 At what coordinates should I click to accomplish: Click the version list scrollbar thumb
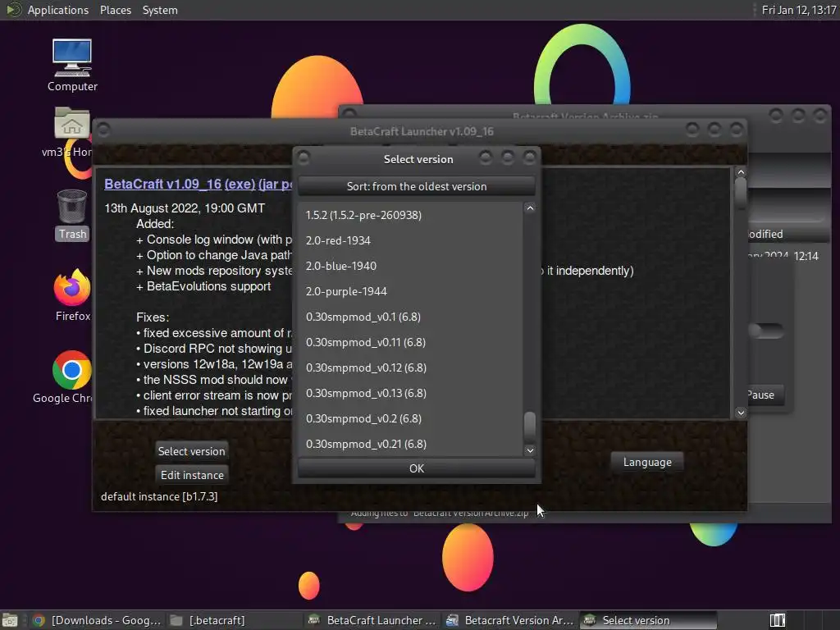click(530, 427)
